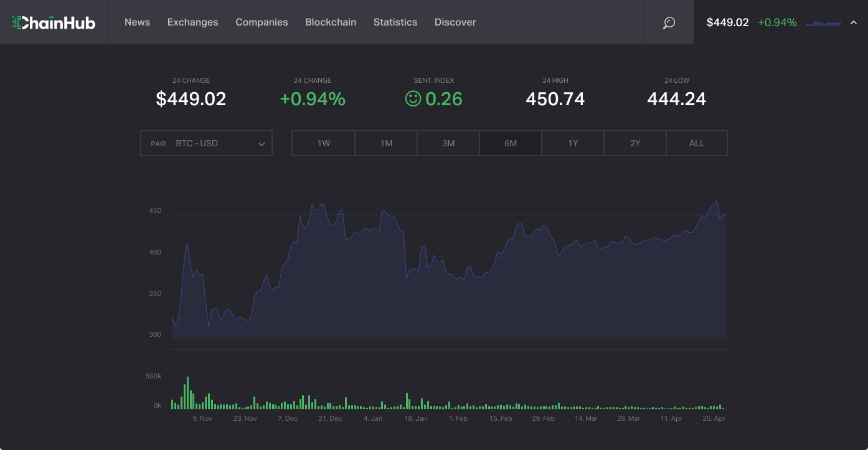This screenshot has width=868, height=450.
Task: Switch to the 1Y range
Action: tap(573, 143)
